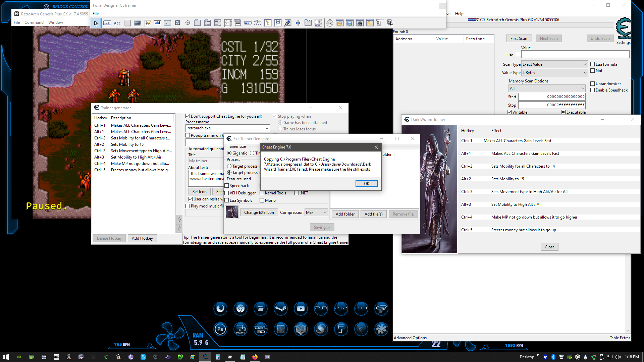Select the ToggleBox (on) component tool
Screen dimensions: 644x362
(167, 23)
